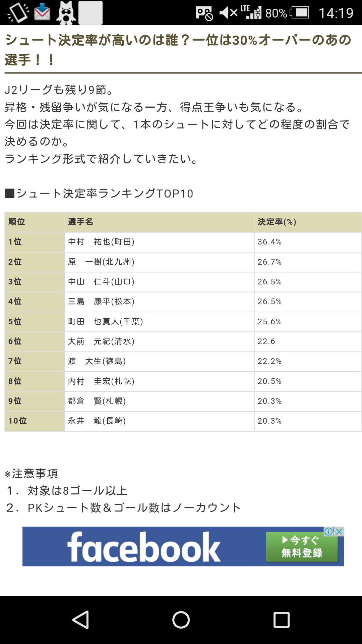Tap the battery status icon
This screenshot has height=644, width=362.
tap(299, 13)
